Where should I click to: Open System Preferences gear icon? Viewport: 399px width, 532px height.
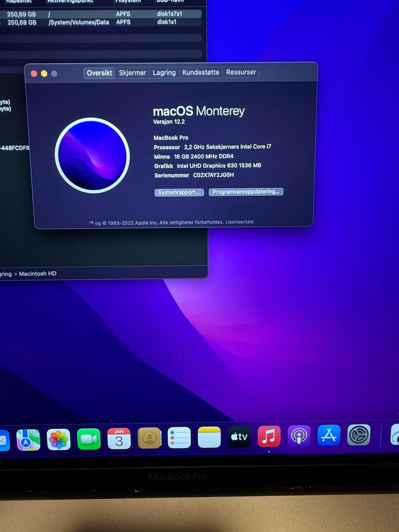[359, 435]
